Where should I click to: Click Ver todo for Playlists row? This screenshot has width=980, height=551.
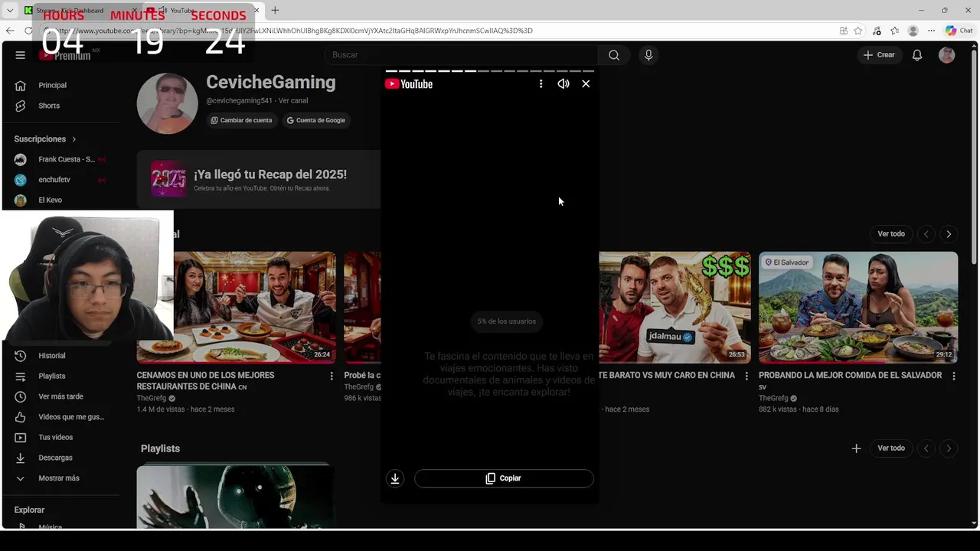(891, 448)
